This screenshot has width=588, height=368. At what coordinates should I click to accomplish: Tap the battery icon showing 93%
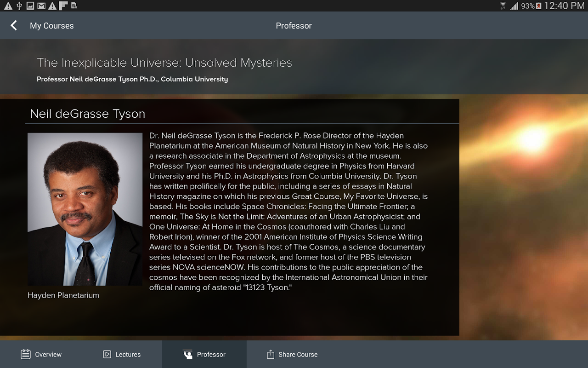pos(539,6)
